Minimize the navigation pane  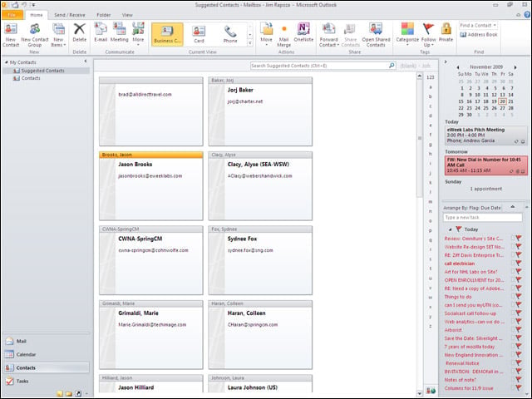tap(86, 62)
